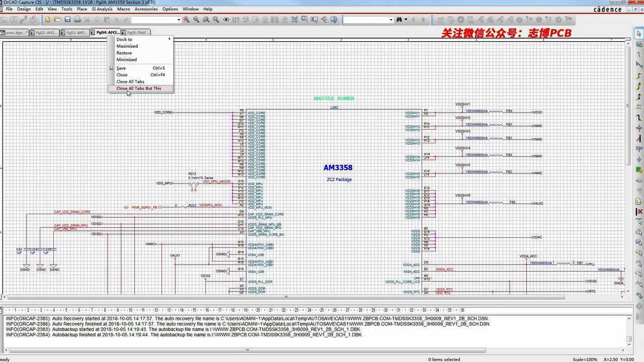This screenshot has width=644, height=362.
Task: Expand the Dock to submenu arrow
Action: [170, 39]
